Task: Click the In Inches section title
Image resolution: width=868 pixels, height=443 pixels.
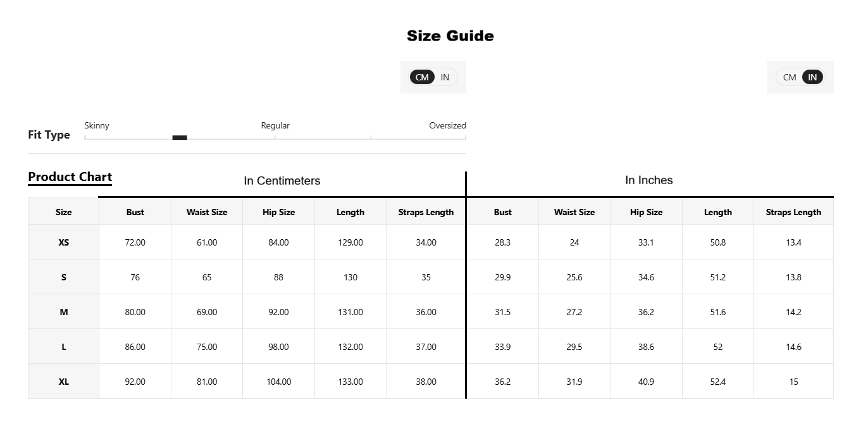Action: point(649,180)
